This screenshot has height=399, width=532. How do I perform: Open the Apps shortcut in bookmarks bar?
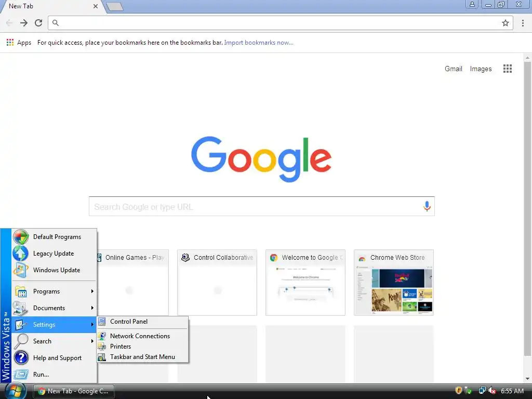point(19,43)
